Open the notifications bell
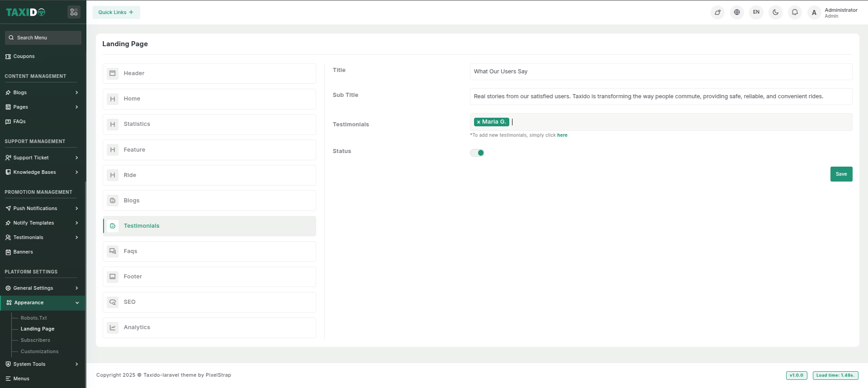 795,12
